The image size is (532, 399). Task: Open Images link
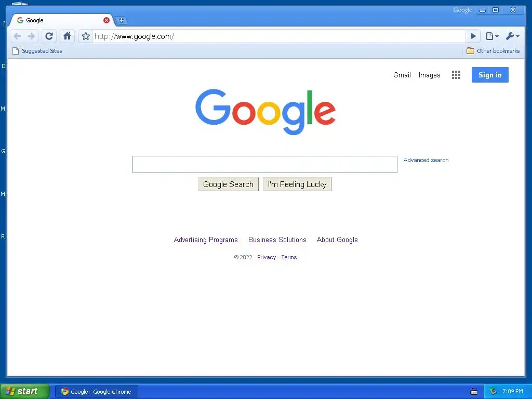[x=429, y=75]
